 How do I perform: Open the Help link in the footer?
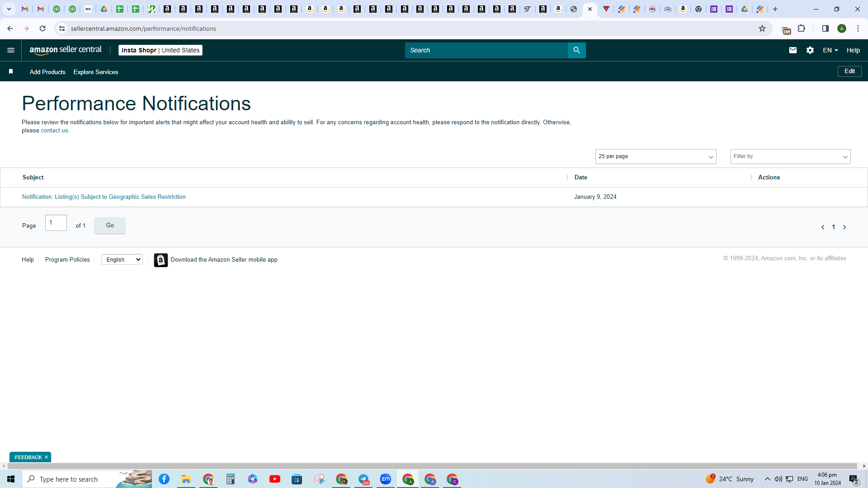(28, 259)
